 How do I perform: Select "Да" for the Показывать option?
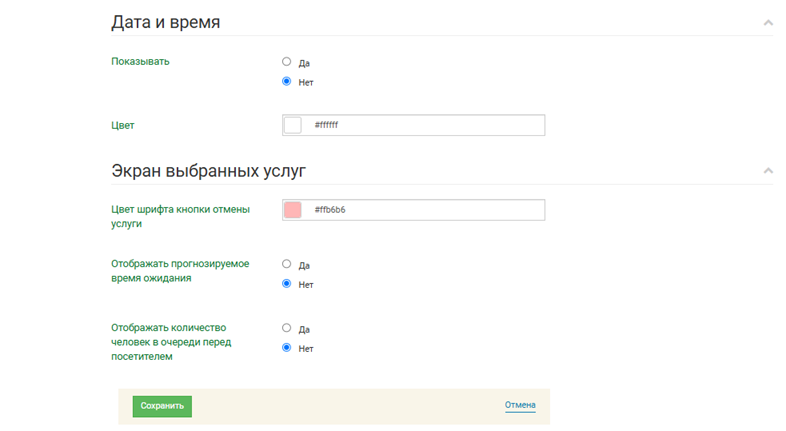287,62
